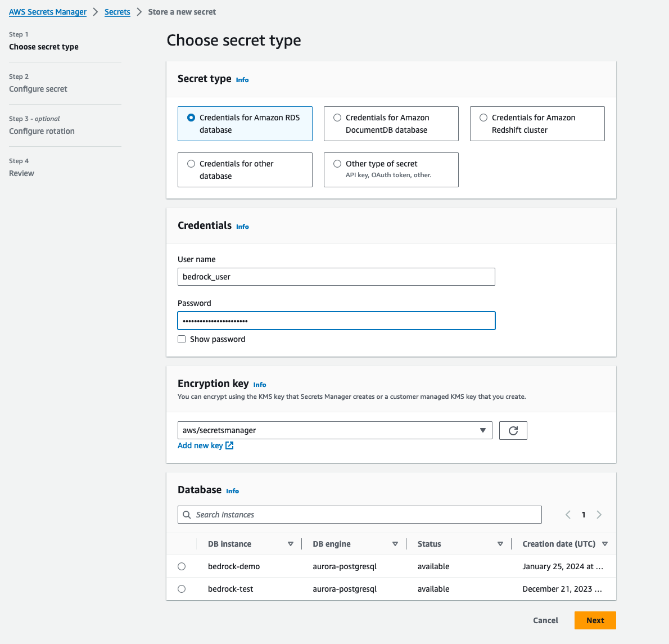Click the refresh encryption keys icon button
669x644 pixels.
pyautogui.click(x=513, y=430)
